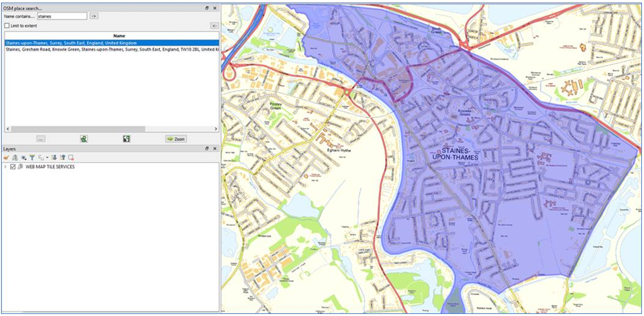644x316 pixels.
Task: Click STAINES-UPON-THAMES label on the map
Action: click(455, 154)
